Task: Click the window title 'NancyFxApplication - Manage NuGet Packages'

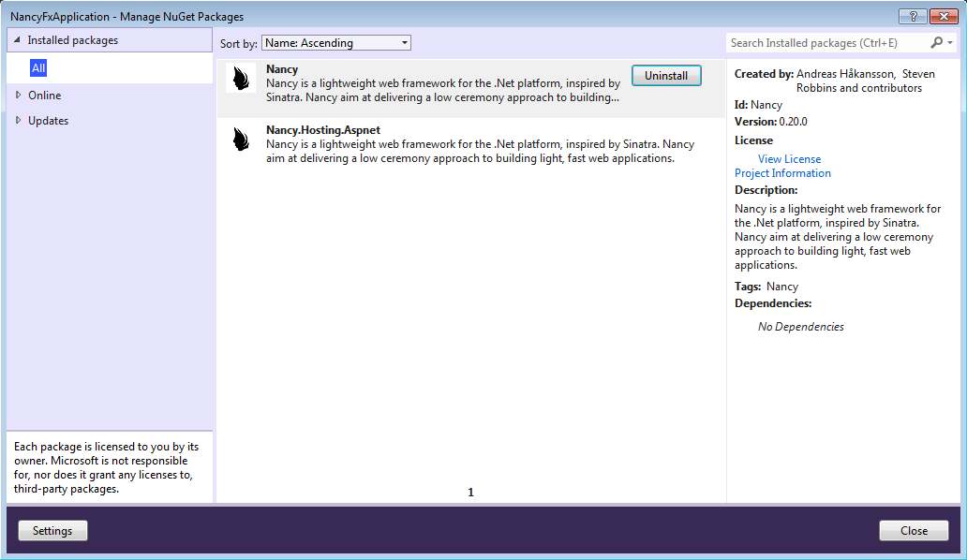Action: point(127,17)
